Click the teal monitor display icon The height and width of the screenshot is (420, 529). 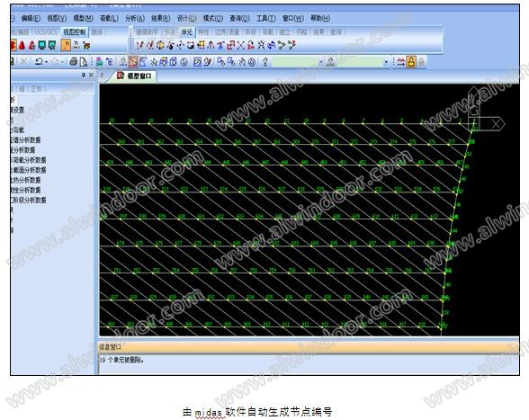[42, 45]
